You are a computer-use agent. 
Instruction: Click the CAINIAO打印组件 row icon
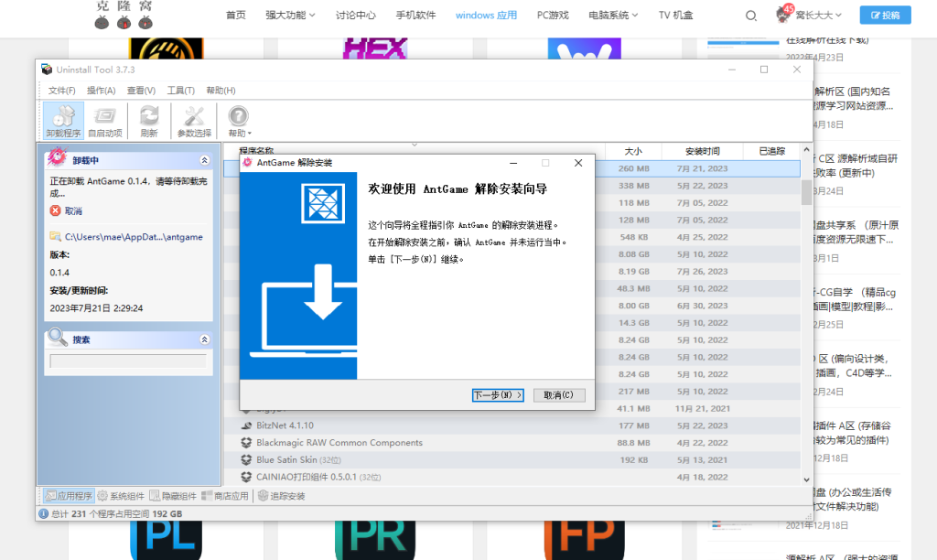pos(246,477)
